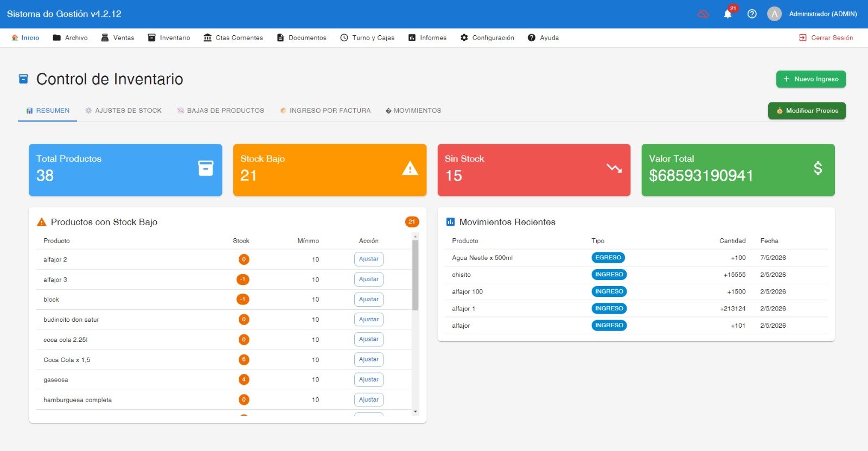Select the alfajor 100 movement row
This screenshot has height=451, width=868.
(636, 291)
